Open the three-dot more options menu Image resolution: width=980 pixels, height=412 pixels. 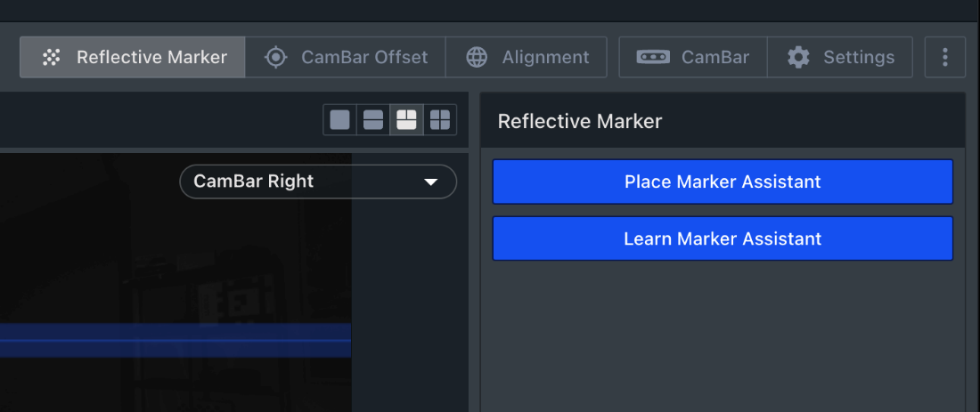click(945, 58)
